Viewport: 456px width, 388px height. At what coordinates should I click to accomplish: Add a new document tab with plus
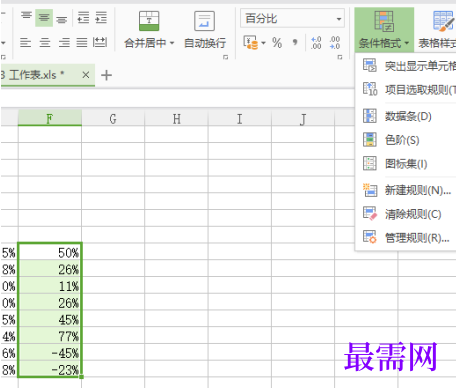pyautogui.click(x=106, y=75)
